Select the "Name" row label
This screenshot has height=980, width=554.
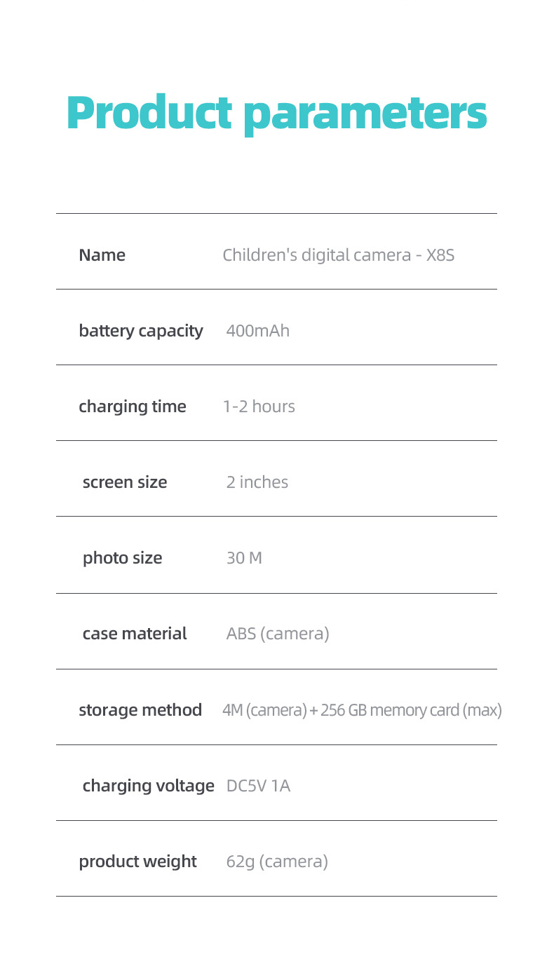(x=102, y=255)
